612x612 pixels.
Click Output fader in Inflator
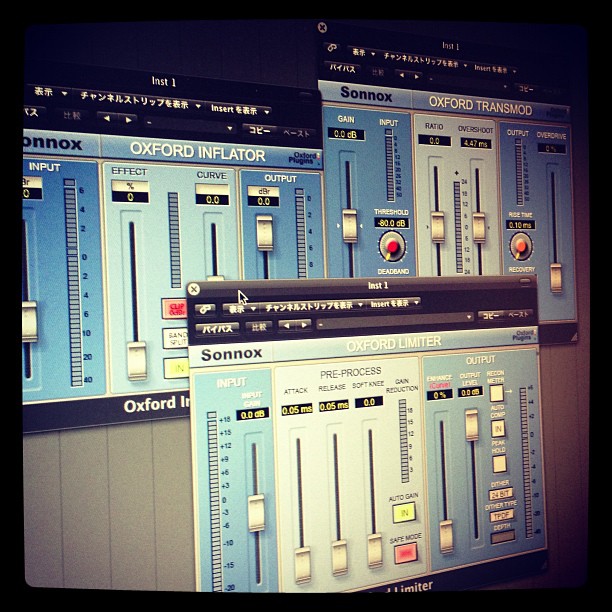click(265, 233)
